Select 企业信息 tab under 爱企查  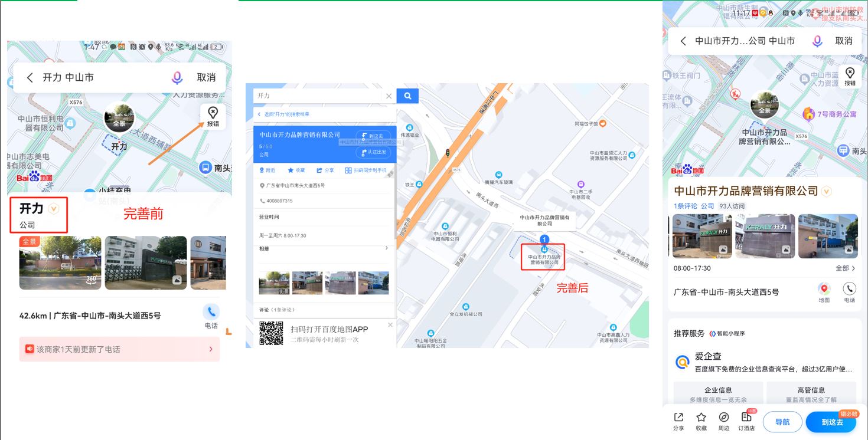(x=717, y=393)
